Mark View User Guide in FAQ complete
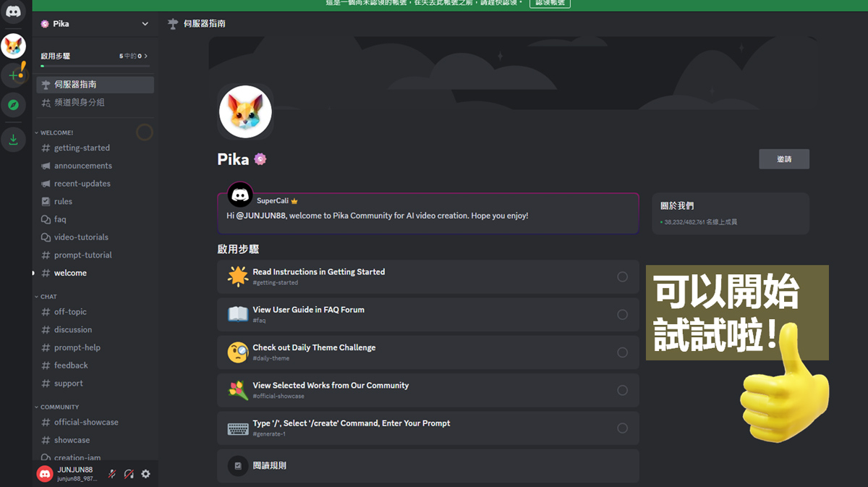 (x=622, y=314)
